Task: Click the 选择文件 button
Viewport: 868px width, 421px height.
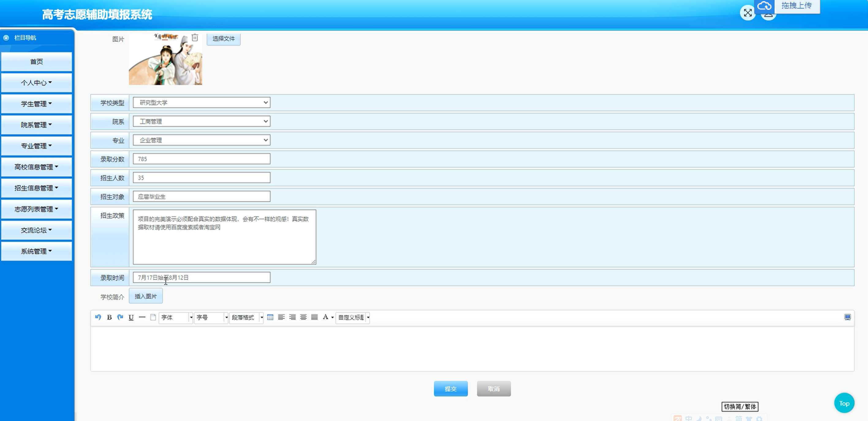Action: point(223,39)
